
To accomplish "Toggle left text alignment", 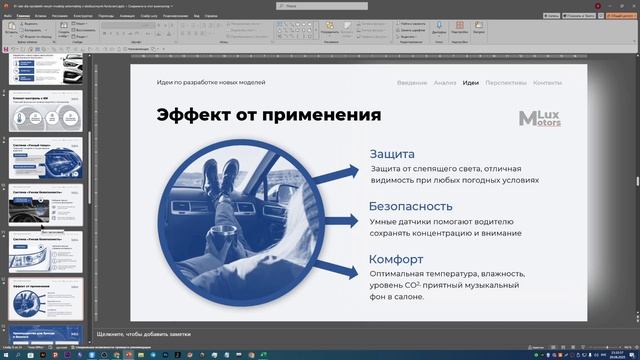I will coord(183,34).
